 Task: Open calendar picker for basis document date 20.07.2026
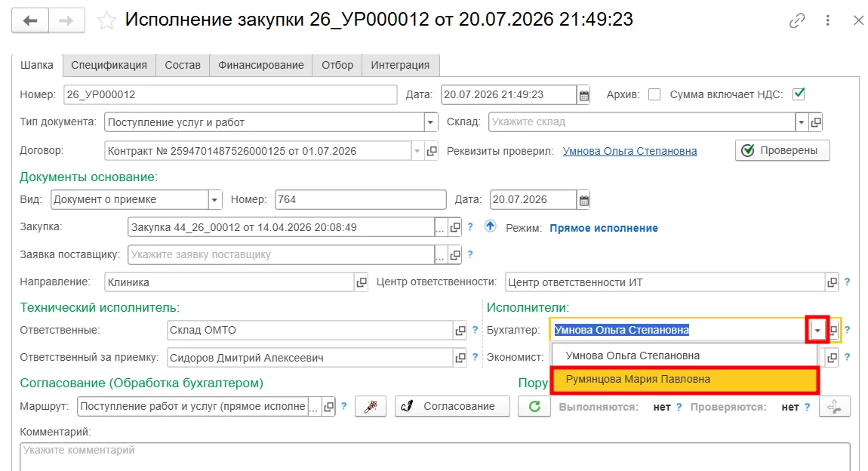(x=584, y=200)
